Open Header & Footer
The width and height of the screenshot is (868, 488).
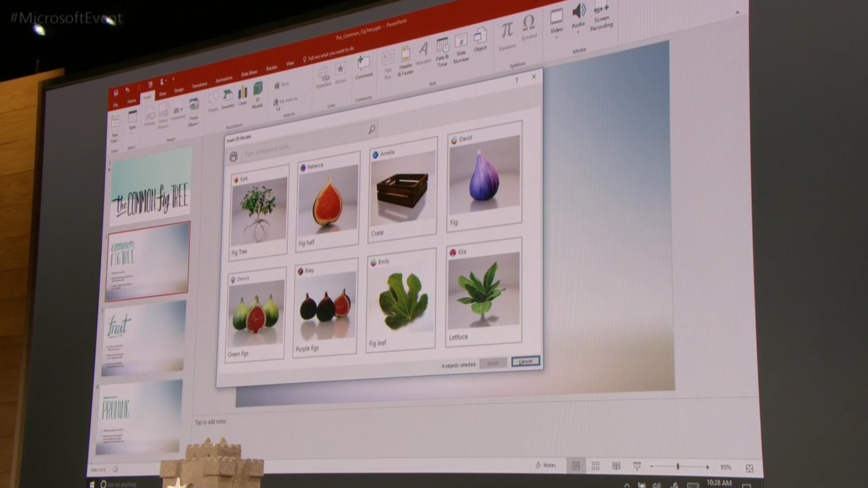point(405,61)
